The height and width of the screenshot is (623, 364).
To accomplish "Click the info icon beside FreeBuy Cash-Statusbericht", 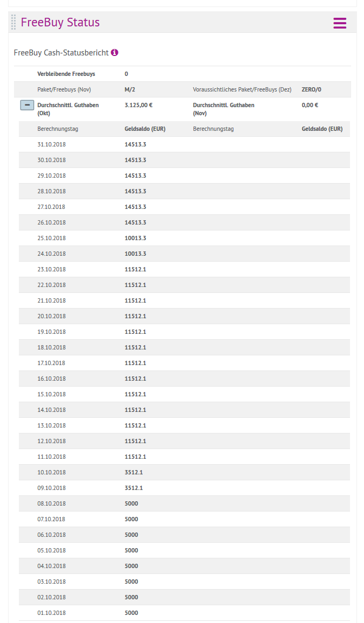I will point(115,53).
